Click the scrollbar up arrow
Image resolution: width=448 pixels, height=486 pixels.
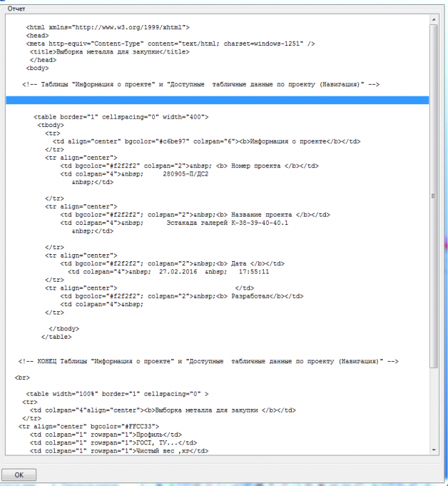pos(433,20)
